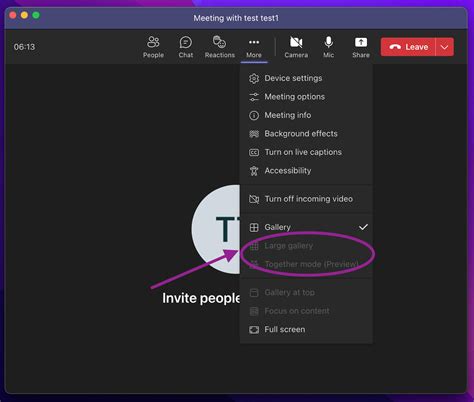The width and height of the screenshot is (474, 402).
Task: Click the Meeting options sliders icon
Action: coord(254,97)
